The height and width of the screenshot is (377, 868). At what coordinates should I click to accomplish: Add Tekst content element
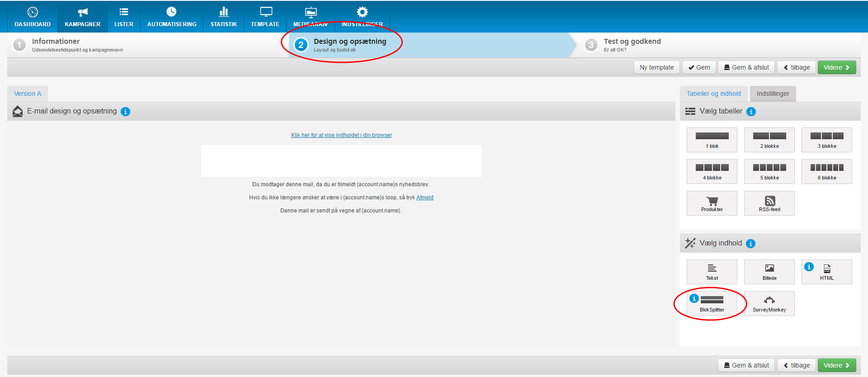712,272
